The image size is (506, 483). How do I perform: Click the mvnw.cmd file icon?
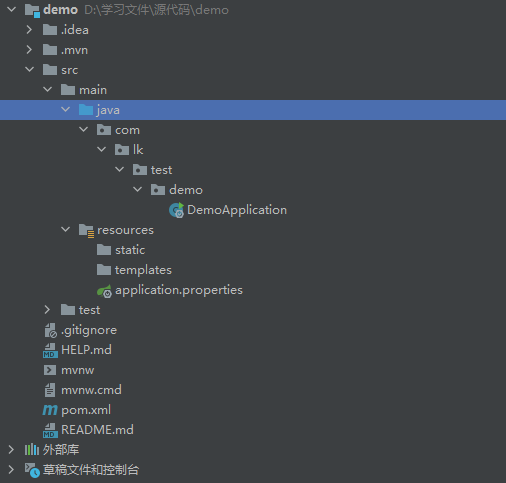click(x=50, y=390)
